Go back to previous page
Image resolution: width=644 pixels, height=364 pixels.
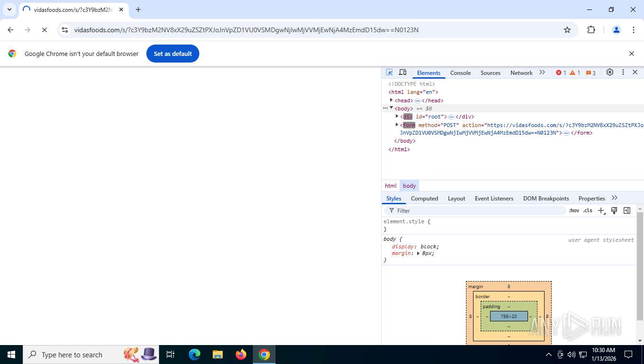[x=10, y=30]
